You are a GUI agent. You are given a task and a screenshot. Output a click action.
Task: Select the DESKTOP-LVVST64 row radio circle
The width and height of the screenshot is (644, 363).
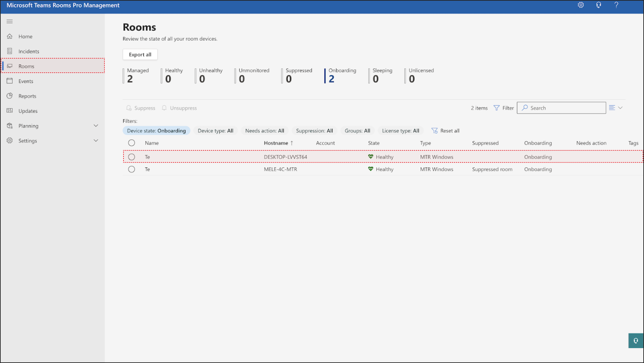pyautogui.click(x=132, y=157)
